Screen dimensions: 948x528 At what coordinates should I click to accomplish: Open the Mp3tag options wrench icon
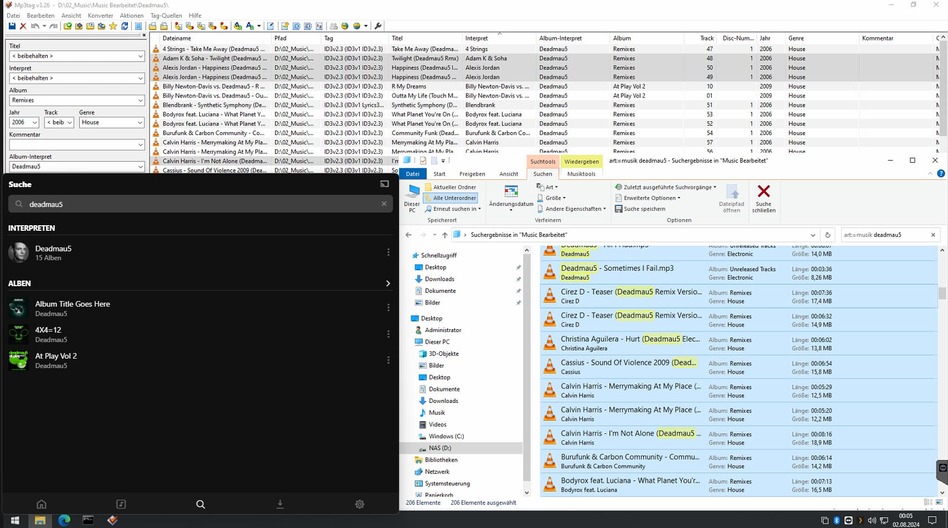378,26
